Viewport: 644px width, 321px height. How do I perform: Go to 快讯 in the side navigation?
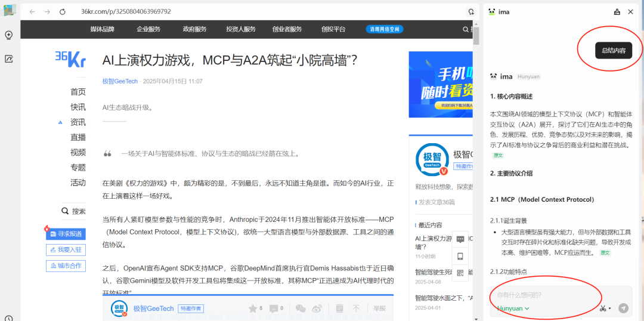coord(78,107)
